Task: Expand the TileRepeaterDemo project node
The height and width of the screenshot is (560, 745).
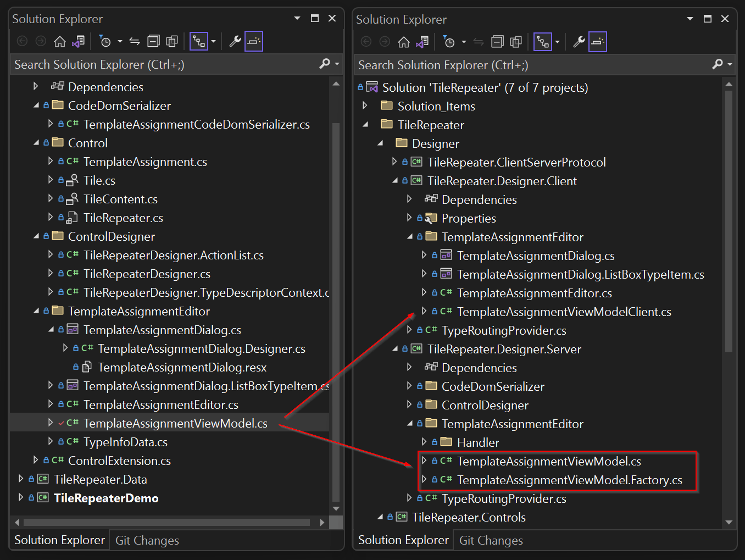Action: coord(21,497)
